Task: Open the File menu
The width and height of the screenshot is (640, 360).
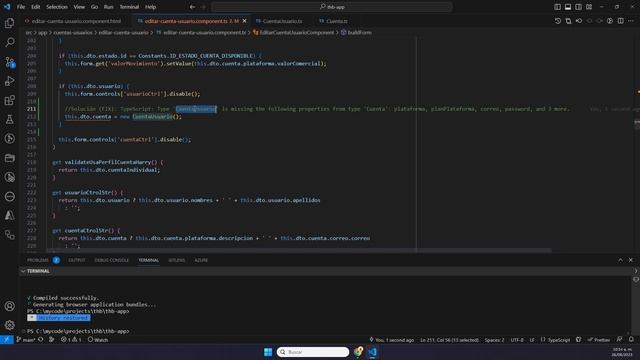Action: coord(21,7)
